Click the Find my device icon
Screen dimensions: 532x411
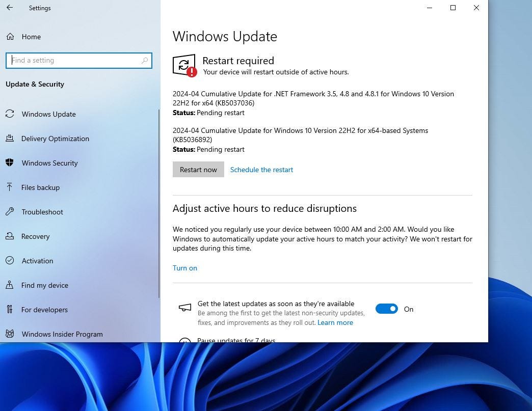coord(10,285)
